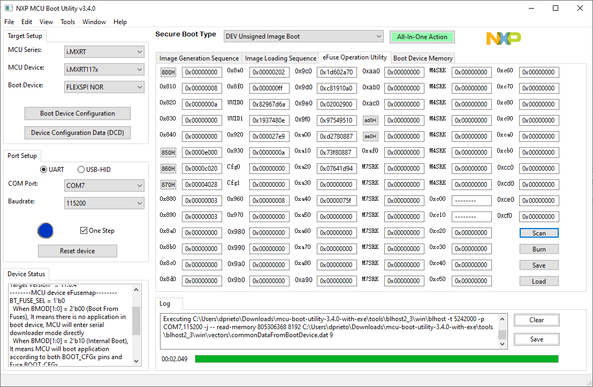Expand the Baudrate dropdown
Image resolution: width=593 pixels, height=387 pixels.
pyautogui.click(x=104, y=203)
